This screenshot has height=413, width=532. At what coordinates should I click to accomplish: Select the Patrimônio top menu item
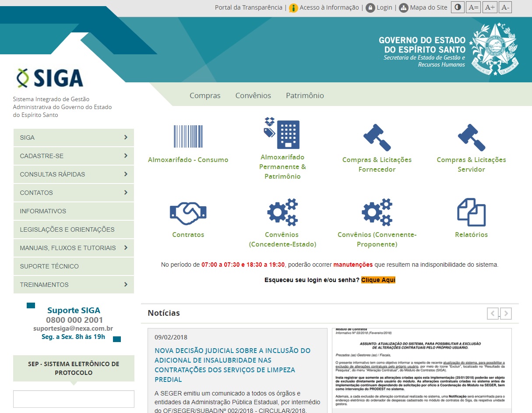tap(305, 95)
